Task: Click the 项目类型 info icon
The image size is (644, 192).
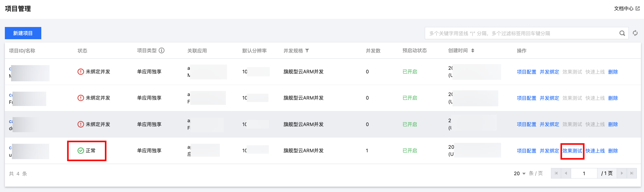Action: tap(162, 50)
